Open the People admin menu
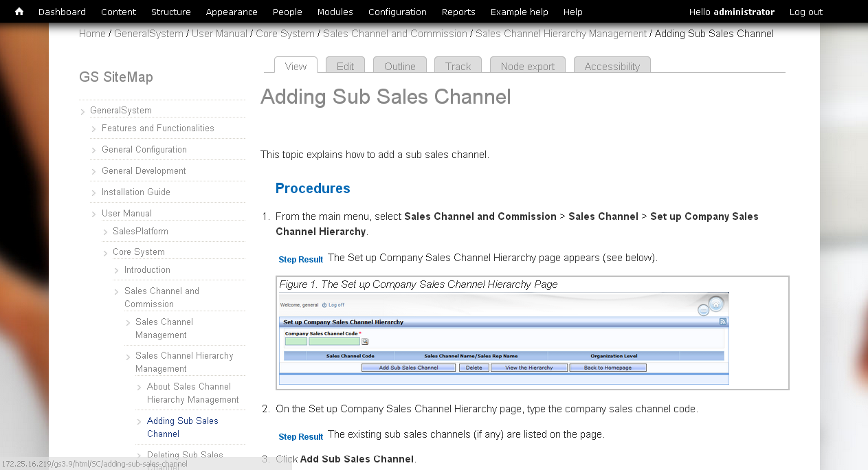 [x=287, y=12]
